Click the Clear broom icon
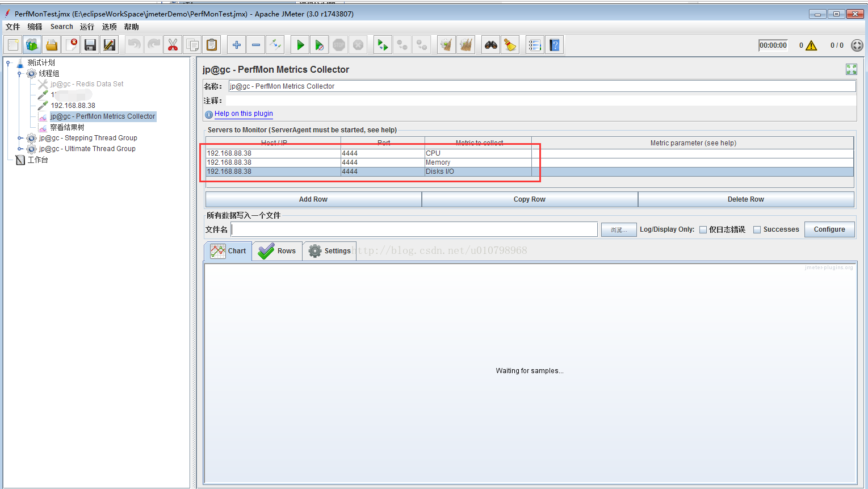 tap(447, 45)
